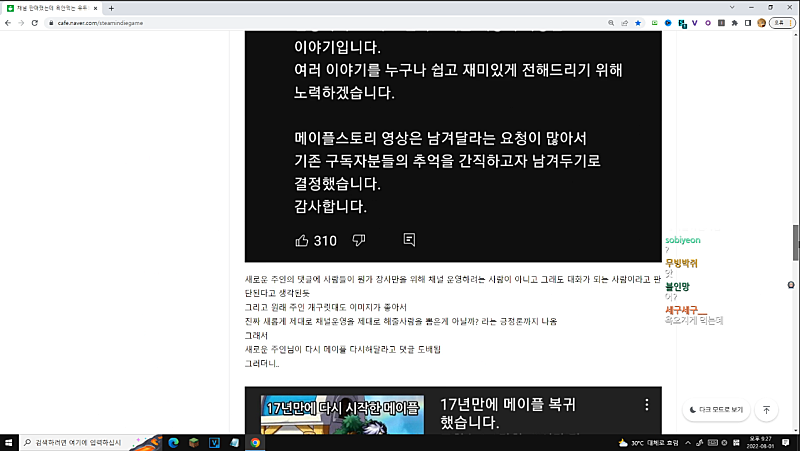The image size is (800, 451).
Task: Open the zoom magnifier icon in address bar
Action: coord(611,23)
